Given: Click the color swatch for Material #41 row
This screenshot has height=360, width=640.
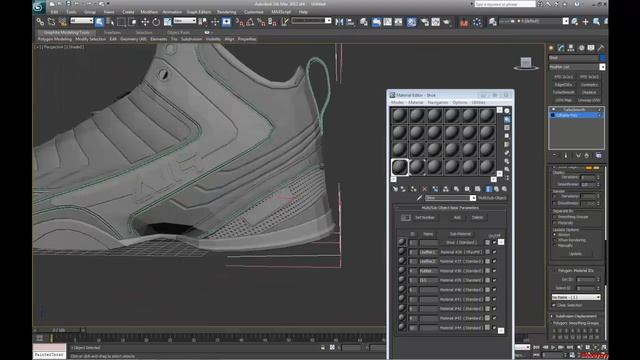Looking at the screenshot, I should [487, 299].
